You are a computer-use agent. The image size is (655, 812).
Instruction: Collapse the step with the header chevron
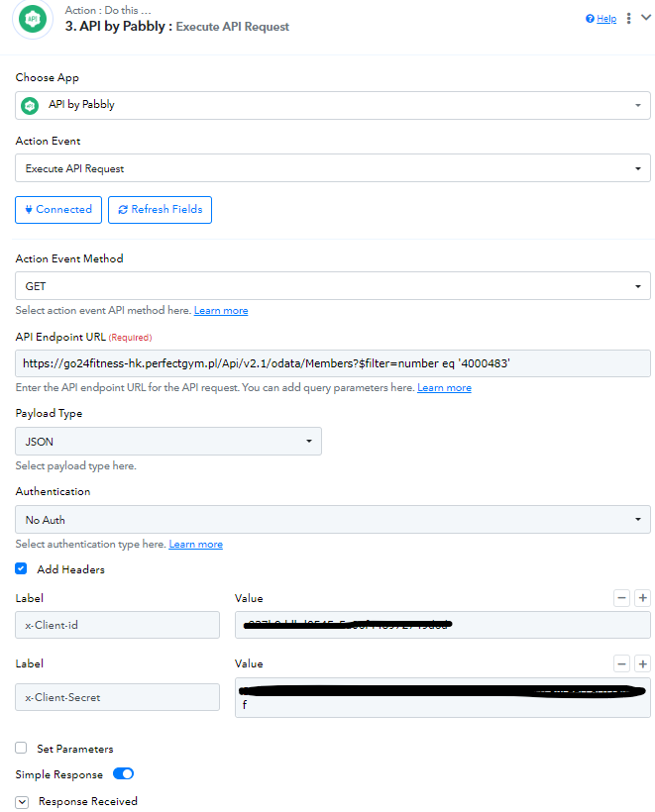pos(646,18)
